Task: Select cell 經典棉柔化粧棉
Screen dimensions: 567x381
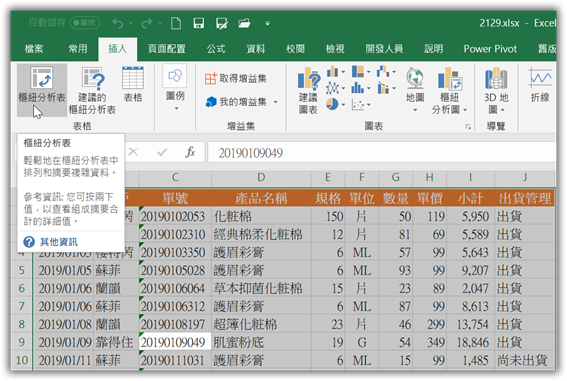Action: coord(261,234)
